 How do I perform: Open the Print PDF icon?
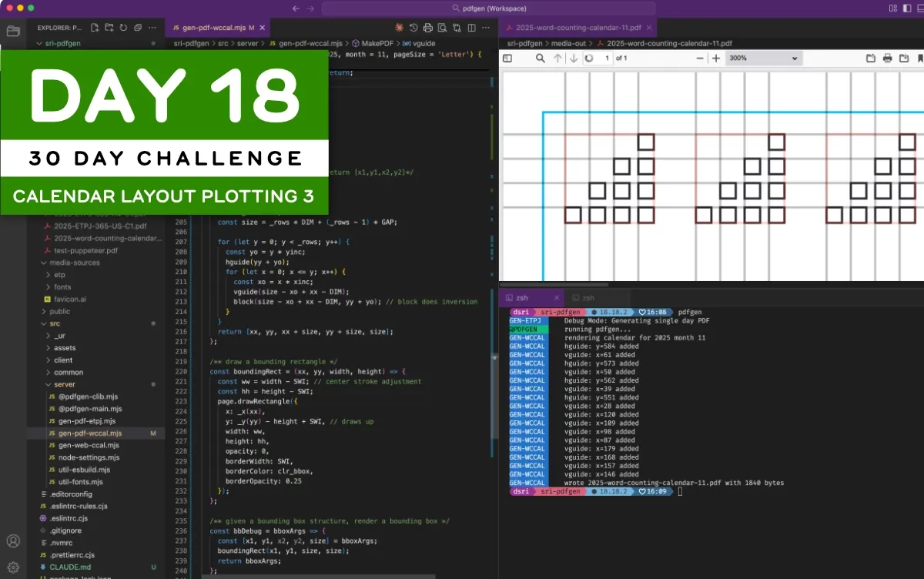[x=887, y=58]
